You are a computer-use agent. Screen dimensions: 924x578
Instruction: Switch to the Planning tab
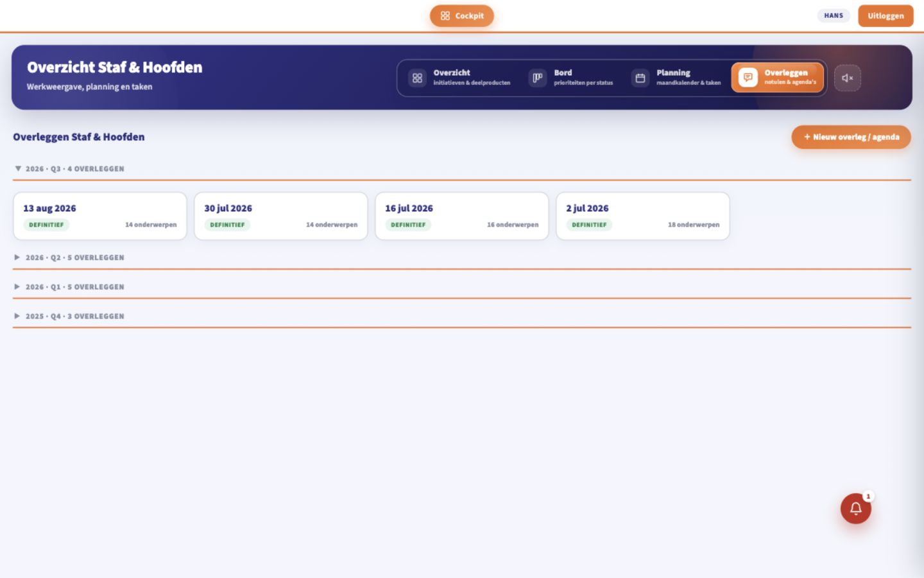tap(676, 78)
